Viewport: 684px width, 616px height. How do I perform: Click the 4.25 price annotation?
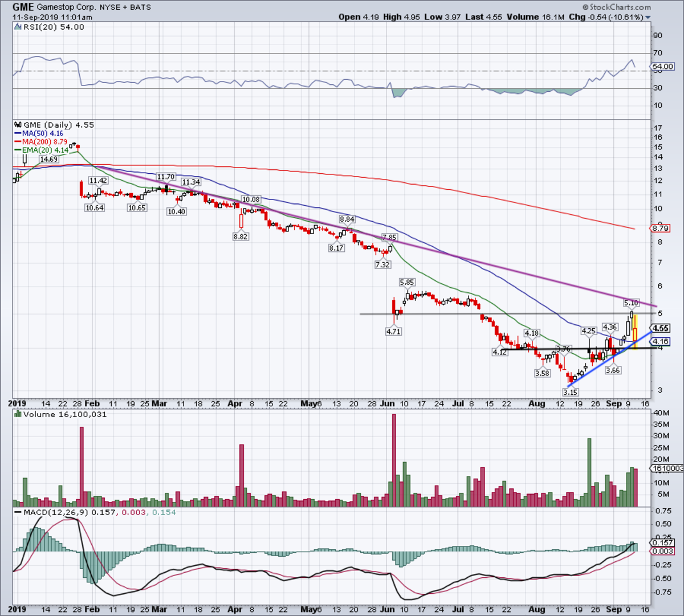tap(588, 331)
